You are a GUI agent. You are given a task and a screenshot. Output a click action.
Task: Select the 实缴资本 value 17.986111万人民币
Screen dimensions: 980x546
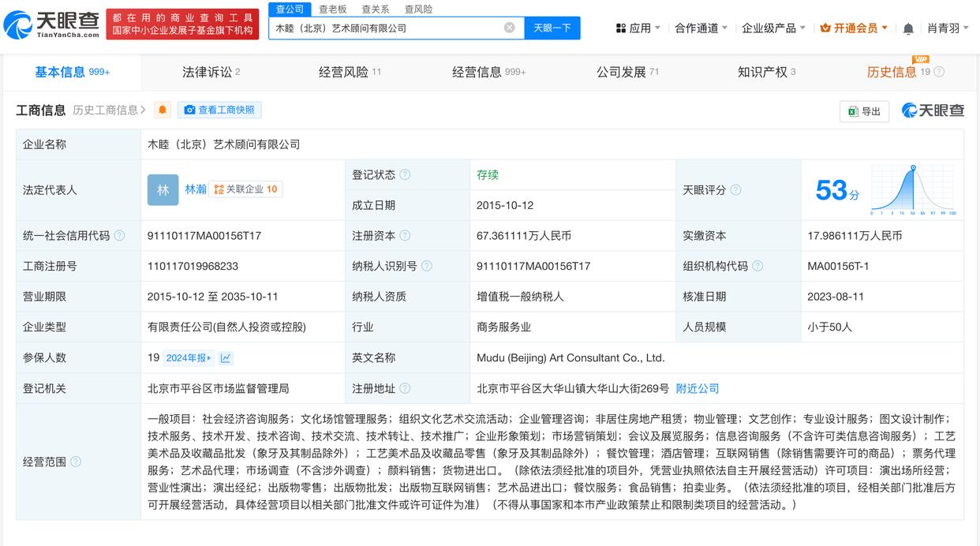click(855, 236)
